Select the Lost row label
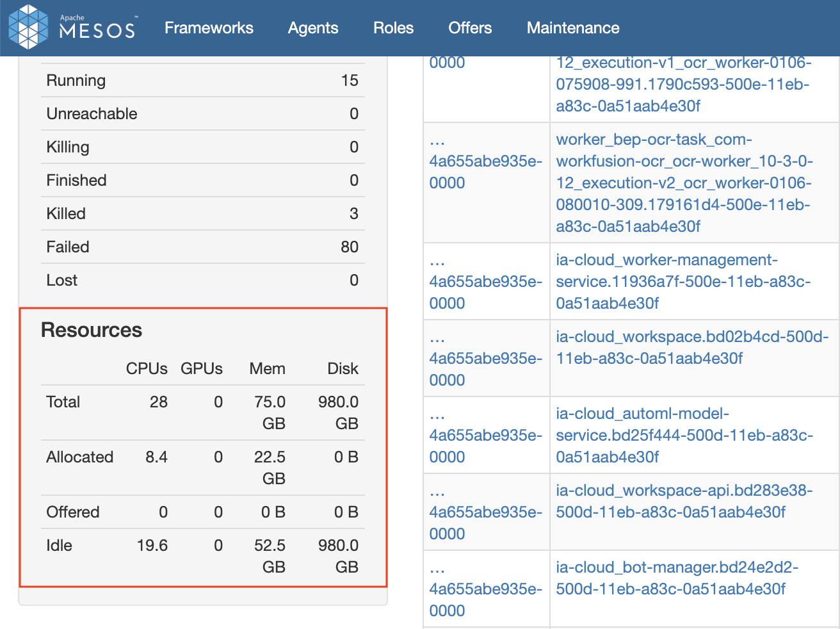Viewport: 840px width, 629px height. coord(62,280)
